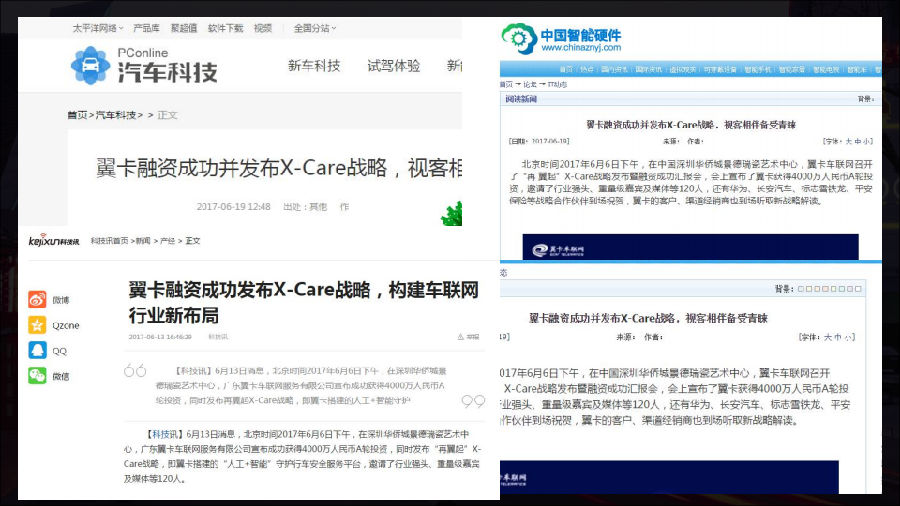Set font size to 大 in lower article
This screenshot has height=506, width=900.
[x=826, y=337]
